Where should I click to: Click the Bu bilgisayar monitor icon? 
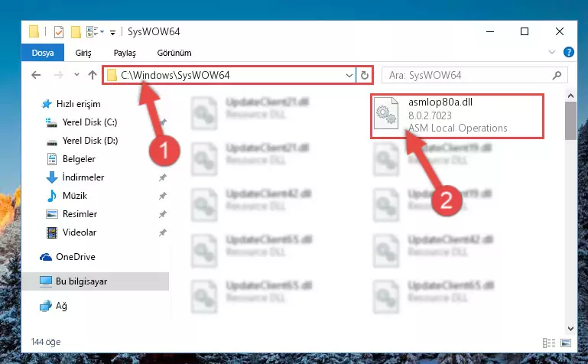click(46, 281)
